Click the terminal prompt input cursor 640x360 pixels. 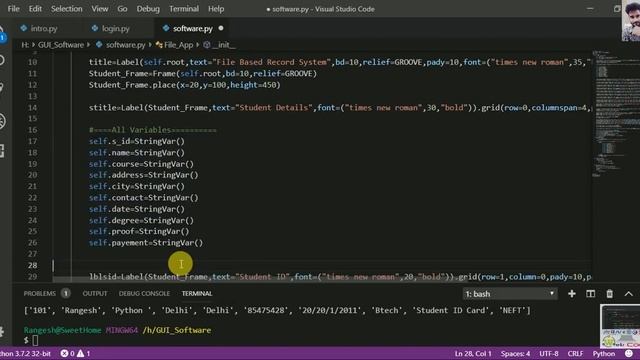[x=35, y=340]
